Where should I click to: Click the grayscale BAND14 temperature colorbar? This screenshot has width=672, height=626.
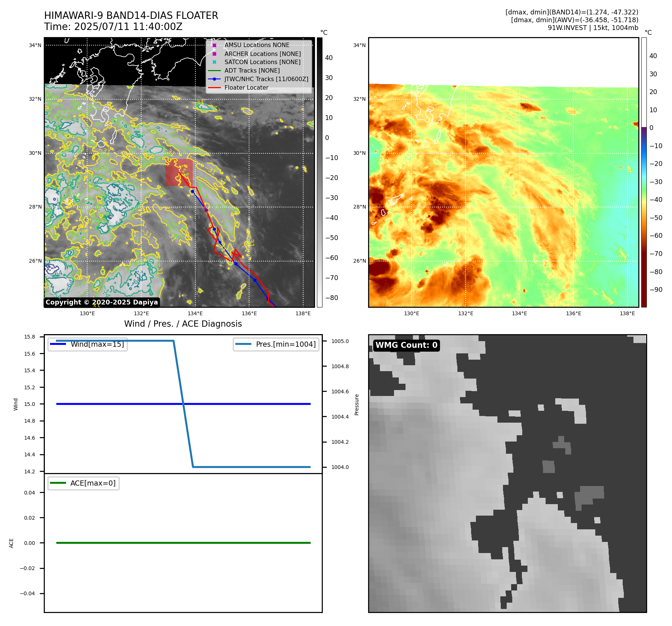[x=320, y=172]
